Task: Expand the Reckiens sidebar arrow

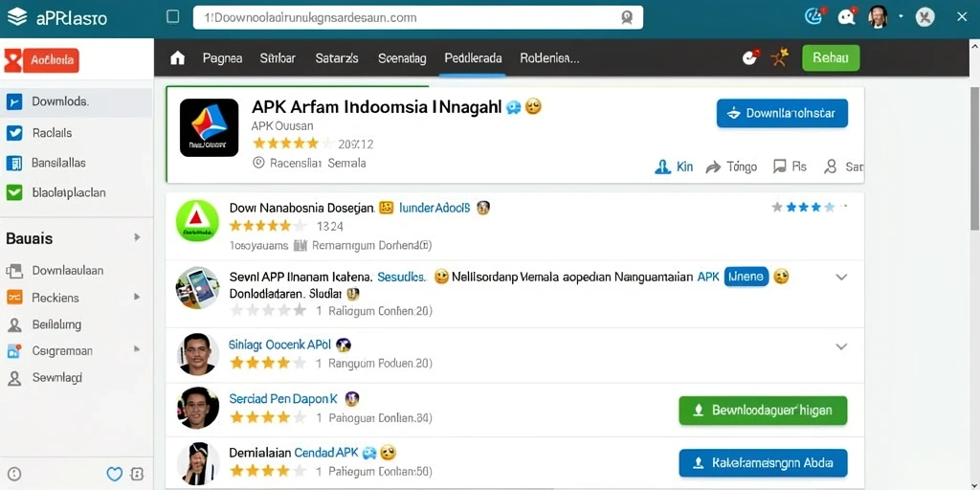Action: pos(137,297)
